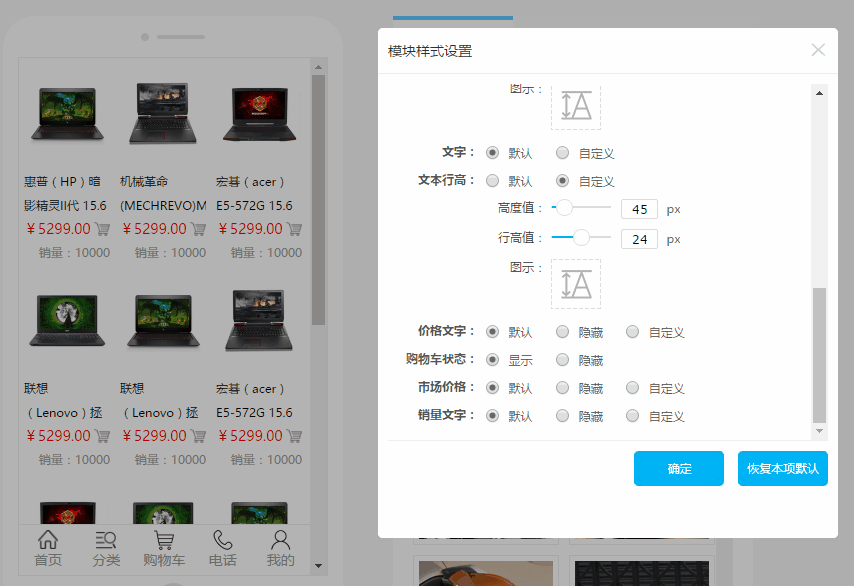
Task: Choose 隐藏 for 市场价格
Action: 563,388
